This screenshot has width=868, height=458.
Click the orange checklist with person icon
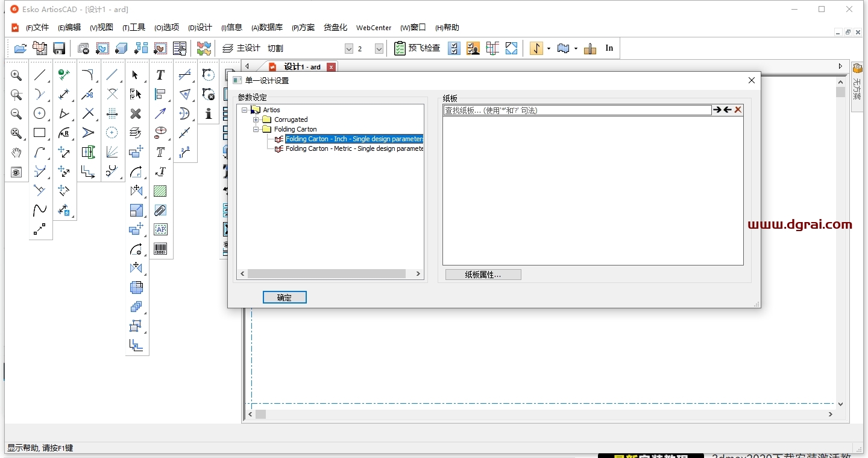pos(473,48)
